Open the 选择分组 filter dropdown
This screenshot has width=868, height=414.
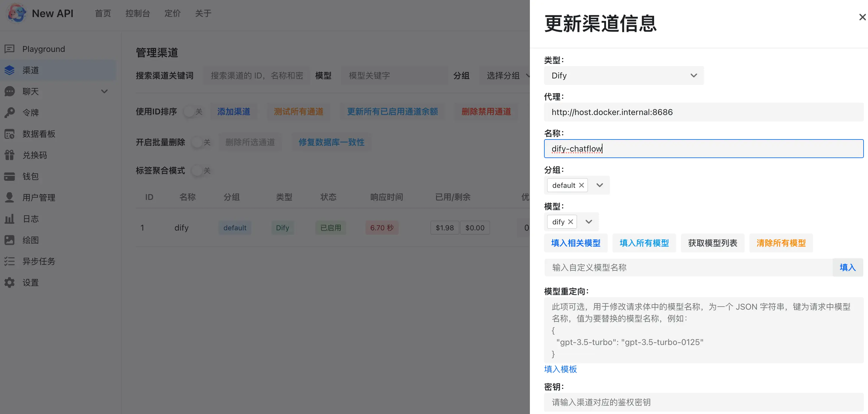(x=505, y=75)
